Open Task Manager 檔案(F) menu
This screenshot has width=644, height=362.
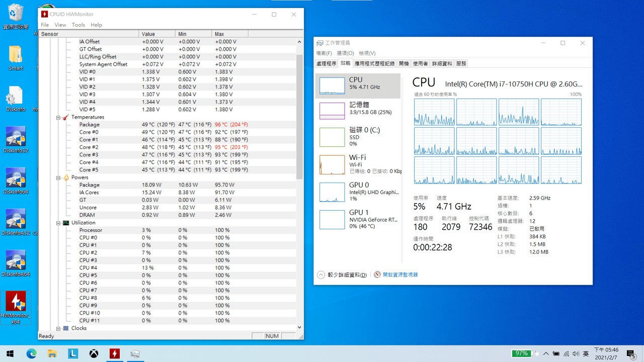pyautogui.click(x=324, y=53)
